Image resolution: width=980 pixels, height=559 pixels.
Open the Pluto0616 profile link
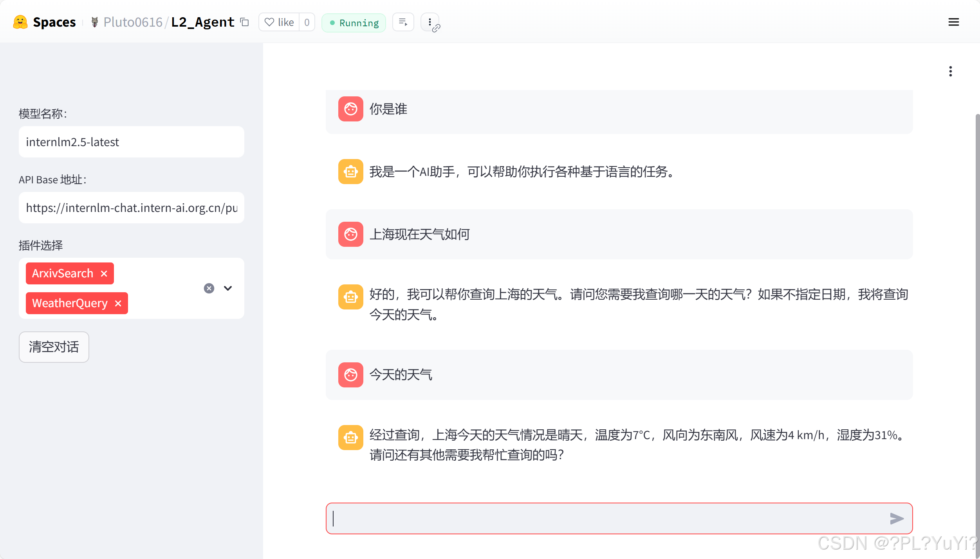pyautogui.click(x=133, y=22)
